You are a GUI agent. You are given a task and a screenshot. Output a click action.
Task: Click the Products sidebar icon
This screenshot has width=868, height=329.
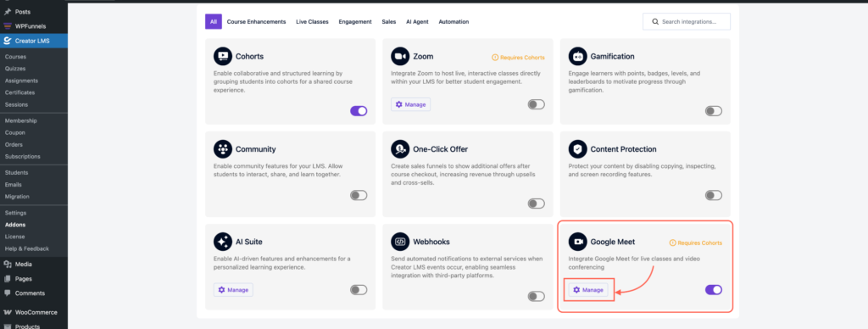click(7, 326)
